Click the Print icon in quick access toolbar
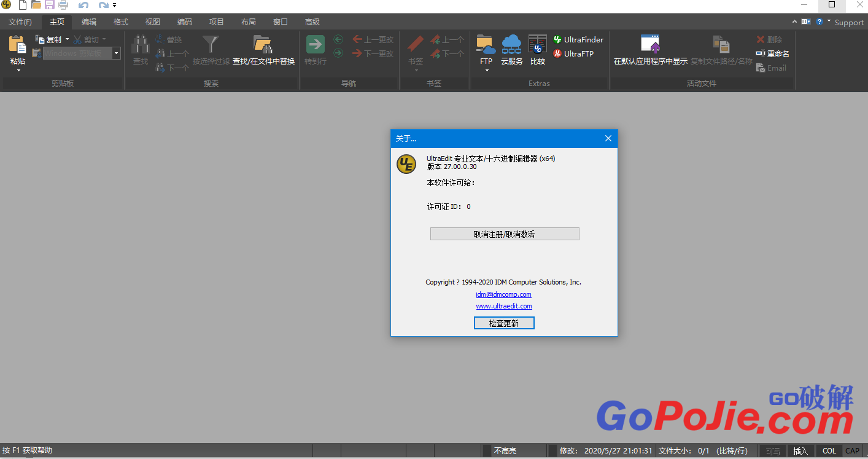The height and width of the screenshot is (459, 868). coord(63,5)
